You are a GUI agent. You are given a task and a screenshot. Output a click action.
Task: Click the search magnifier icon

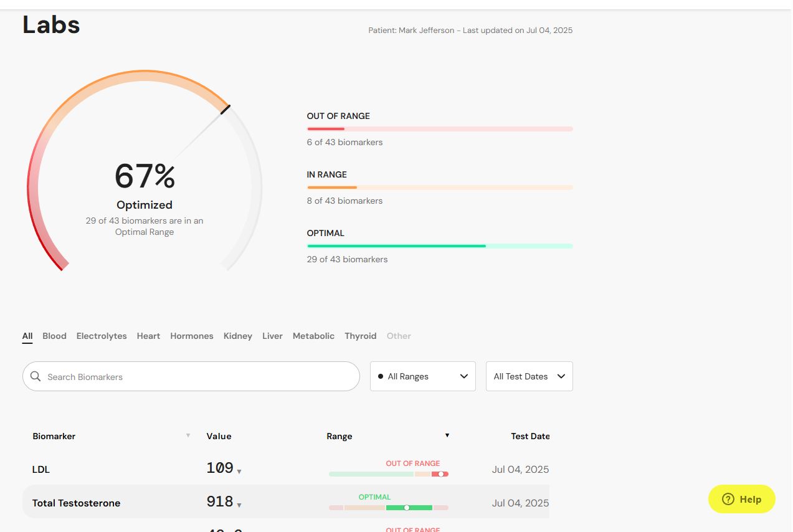36,376
